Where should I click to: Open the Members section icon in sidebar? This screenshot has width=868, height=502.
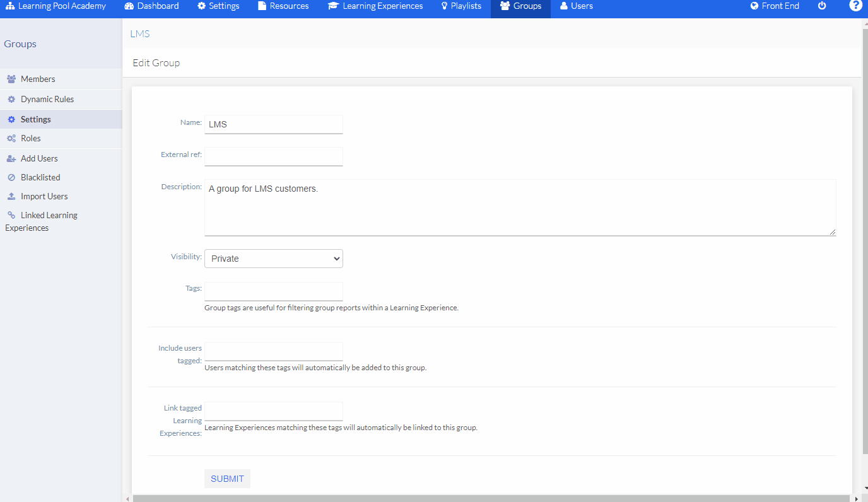coord(11,78)
